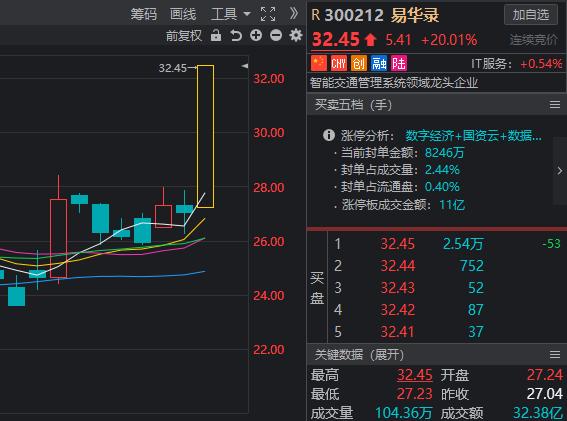Click the 陆 Stock Connect badge
The image size is (567, 421).
(399, 63)
